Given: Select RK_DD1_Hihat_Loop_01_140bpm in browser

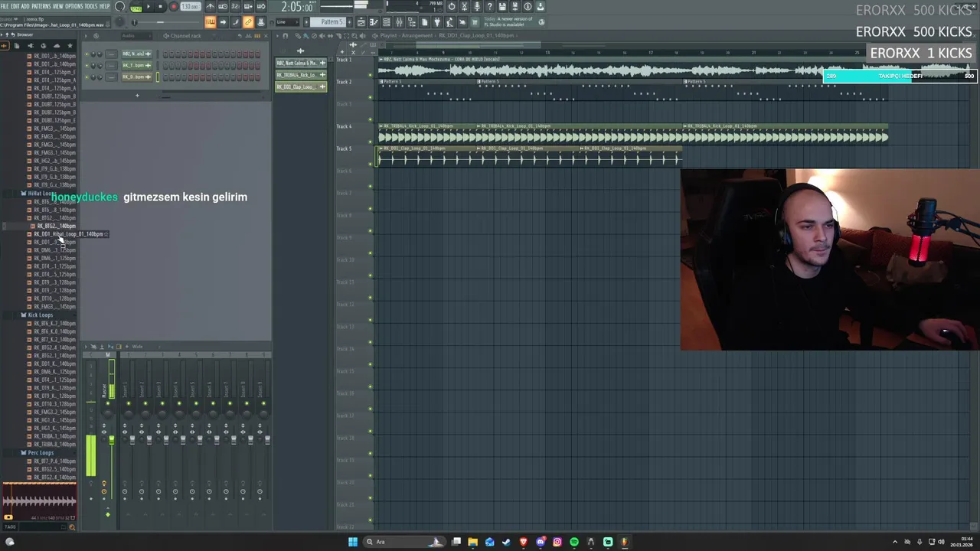Looking at the screenshot, I should [x=67, y=234].
